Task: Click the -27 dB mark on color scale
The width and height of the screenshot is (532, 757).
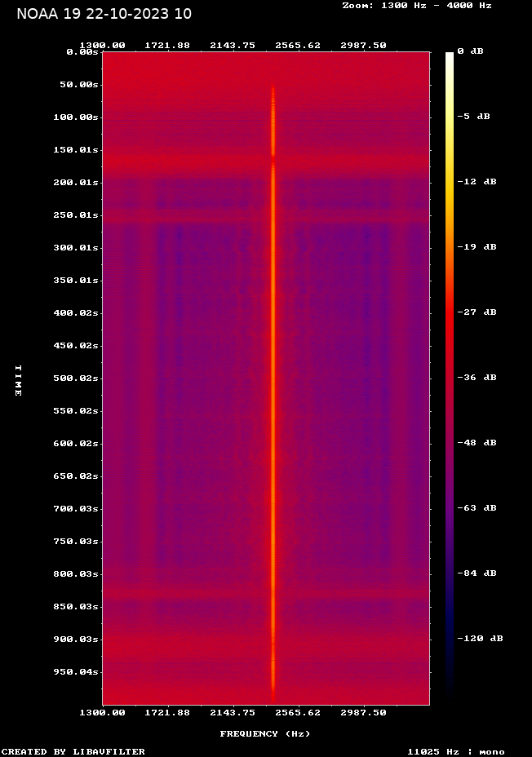Action: coord(477,312)
